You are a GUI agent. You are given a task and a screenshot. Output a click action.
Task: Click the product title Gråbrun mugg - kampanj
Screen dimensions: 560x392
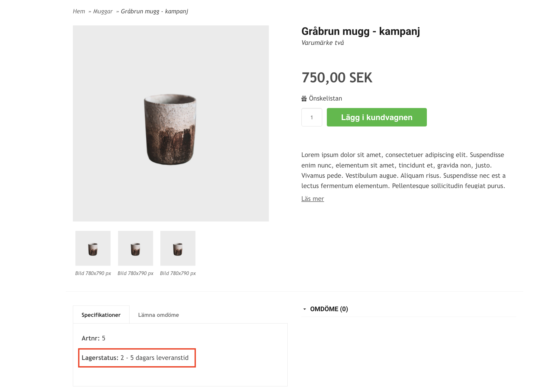tap(360, 31)
